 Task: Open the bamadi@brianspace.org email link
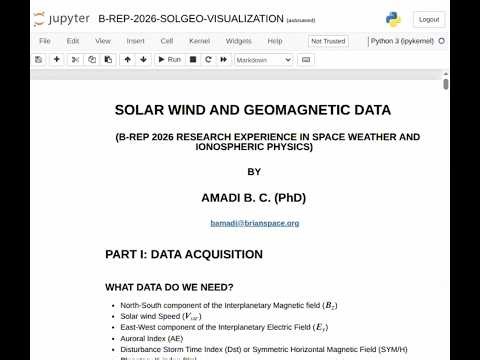click(255, 223)
